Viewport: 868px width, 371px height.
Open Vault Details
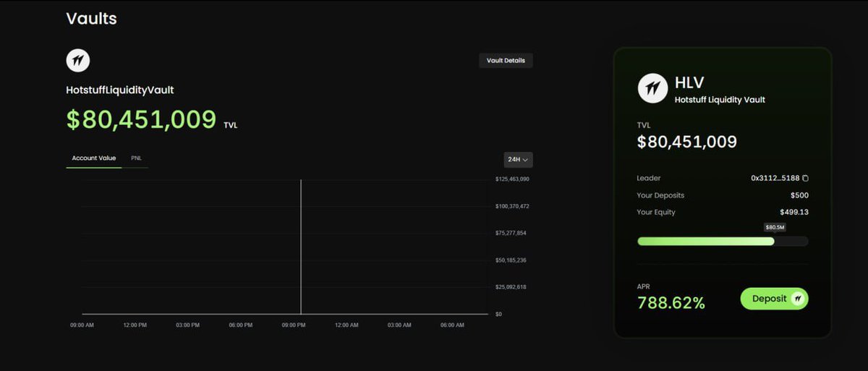point(506,61)
